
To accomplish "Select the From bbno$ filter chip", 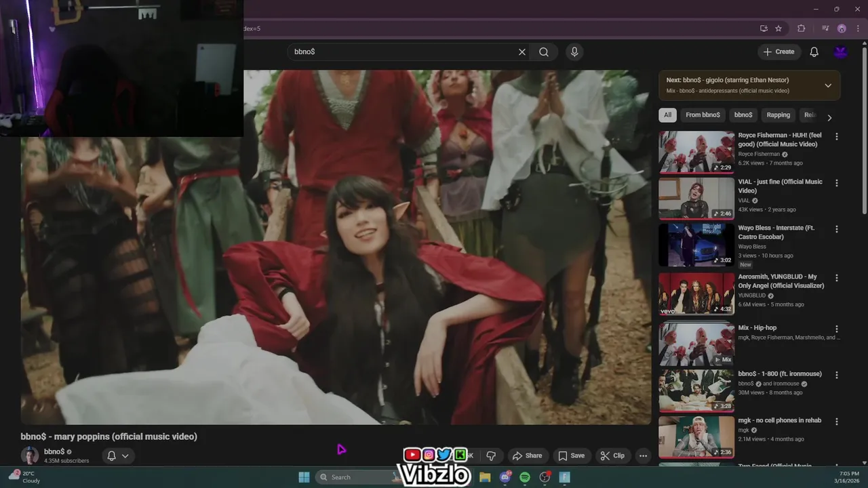I will (703, 115).
